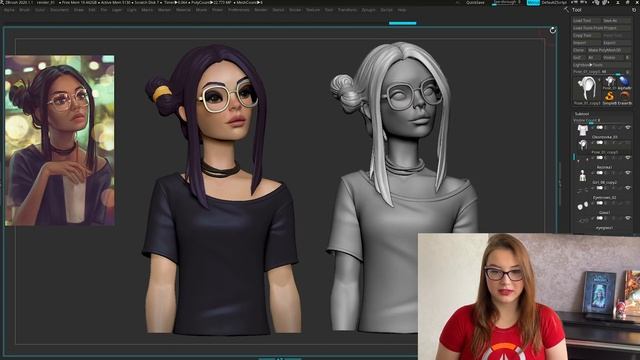Click the Load Tool button
Viewport: 640px width, 360px height.
[x=586, y=20]
